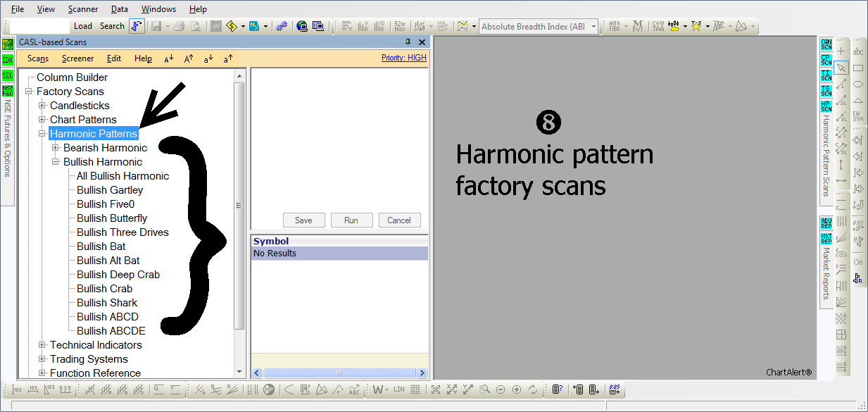Click the lowercase a-up sort icon

(x=228, y=59)
